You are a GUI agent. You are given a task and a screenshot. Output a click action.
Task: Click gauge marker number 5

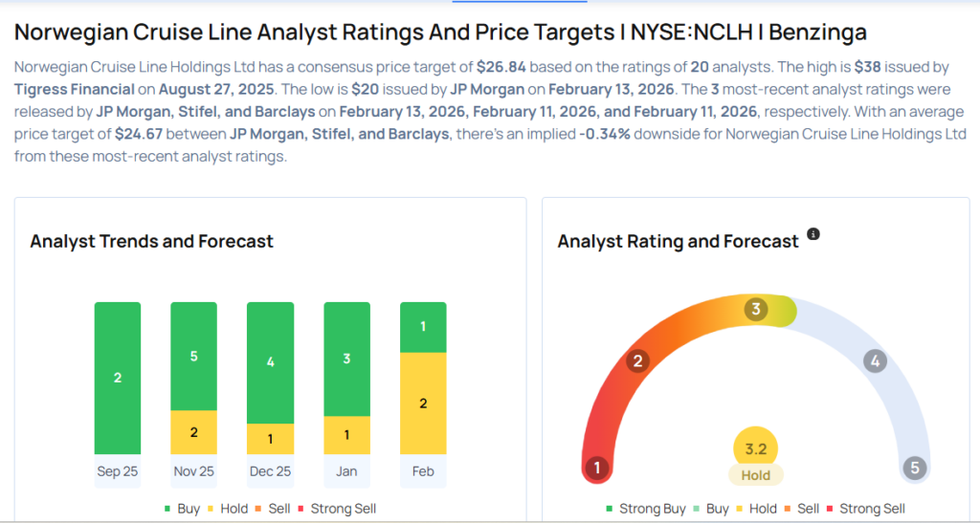click(x=915, y=468)
